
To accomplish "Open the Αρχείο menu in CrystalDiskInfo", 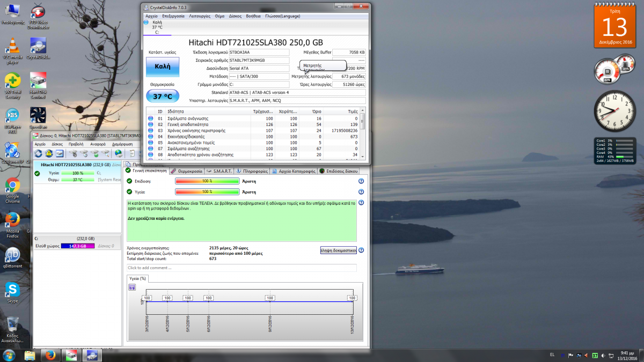I will point(152,16).
